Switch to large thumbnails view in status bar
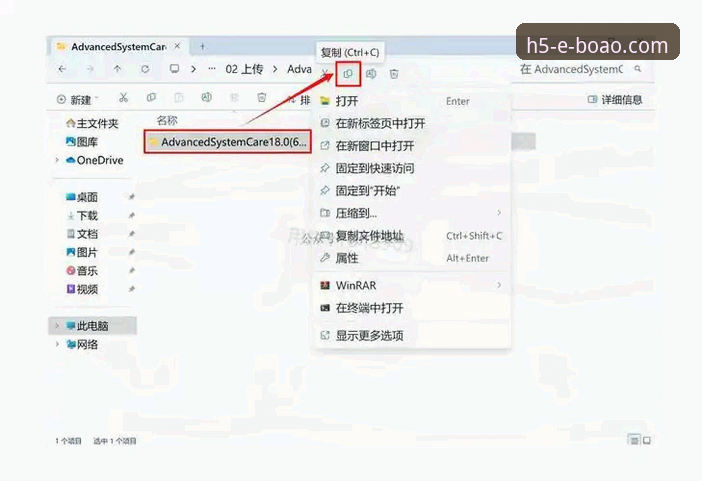 [x=647, y=441]
